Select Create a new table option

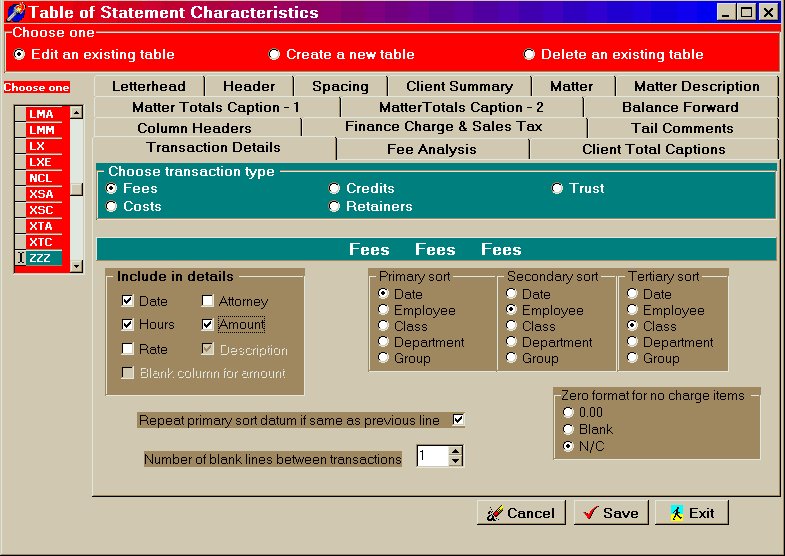[275, 54]
